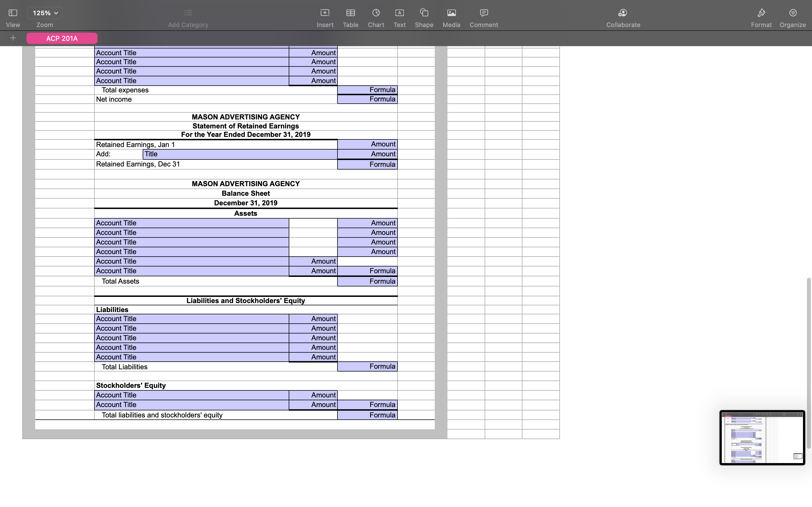Open the Zoom level dropdown
The height and width of the screenshot is (507, 812).
pos(45,13)
